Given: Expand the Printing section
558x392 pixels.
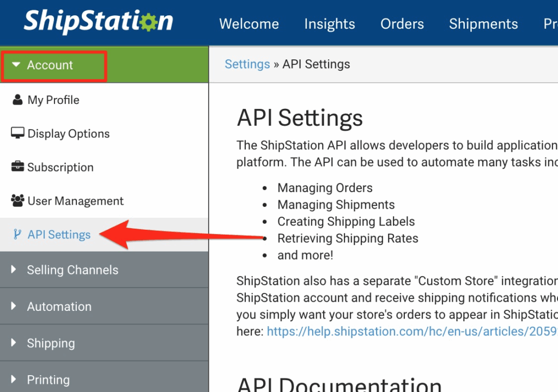Looking at the screenshot, I should 15,379.
